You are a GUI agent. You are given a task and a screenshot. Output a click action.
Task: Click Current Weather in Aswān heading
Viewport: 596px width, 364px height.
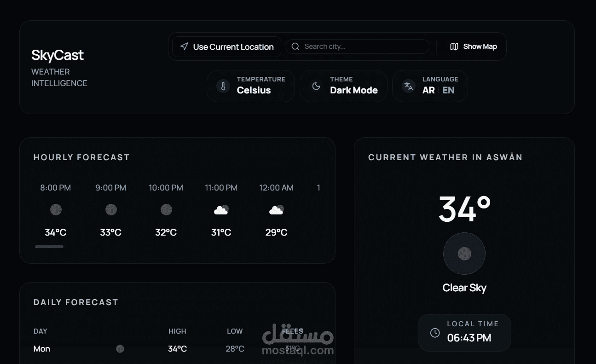click(446, 157)
